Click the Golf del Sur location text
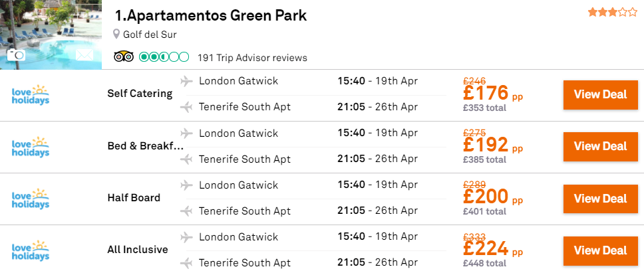This screenshot has height=275, width=644. pos(150,35)
